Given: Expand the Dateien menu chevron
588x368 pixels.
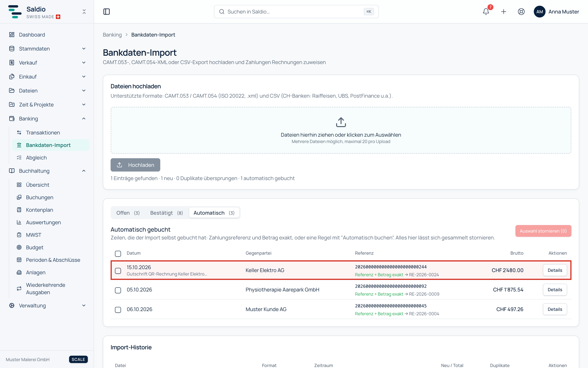Looking at the screenshot, I should [84, 91].
